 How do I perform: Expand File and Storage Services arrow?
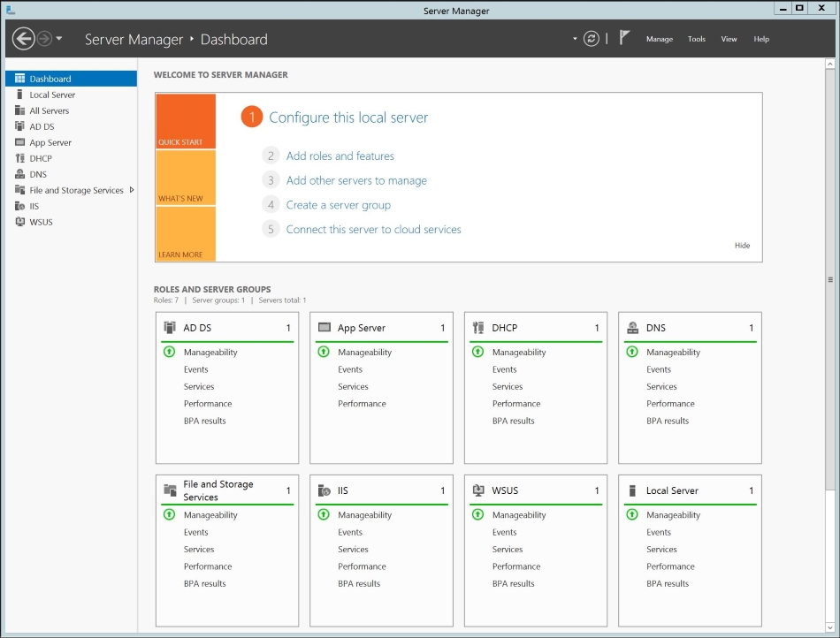click(x=132, y=190)
